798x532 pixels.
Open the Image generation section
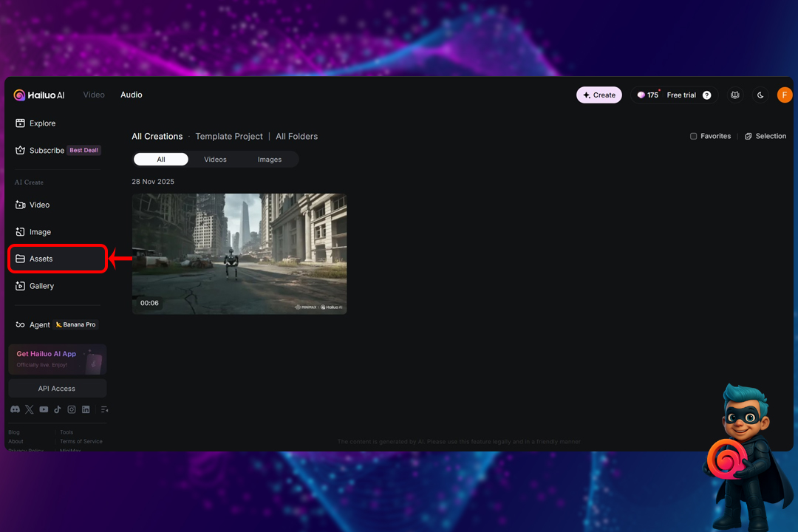pos(40,231)
